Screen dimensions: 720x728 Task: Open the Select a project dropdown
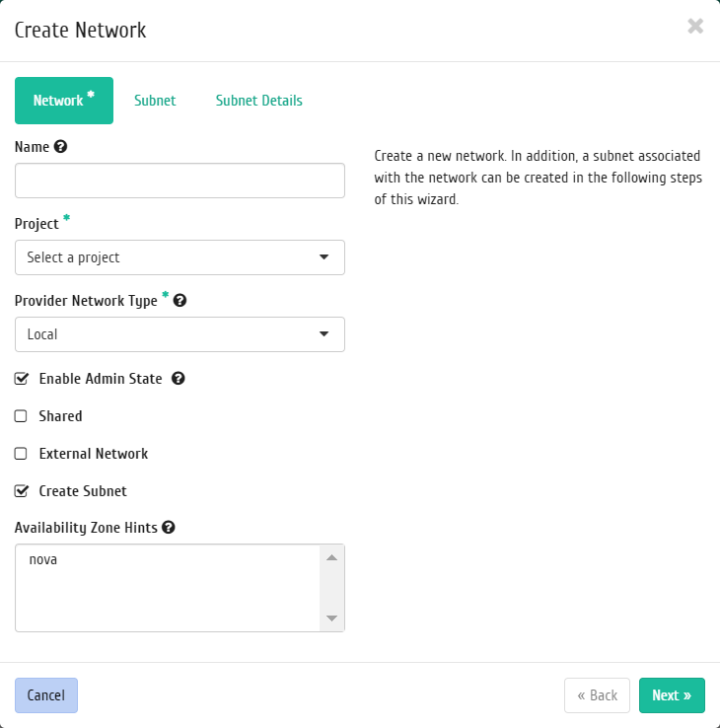[x=180, y=257]
